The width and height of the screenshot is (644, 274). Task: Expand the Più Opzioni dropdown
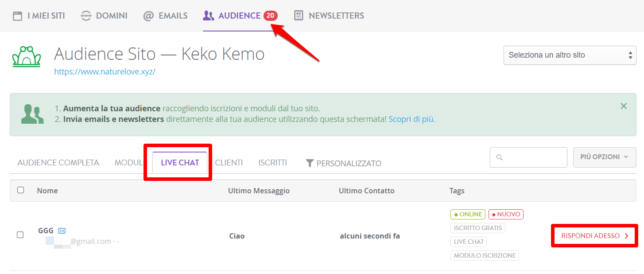(605, 157)
